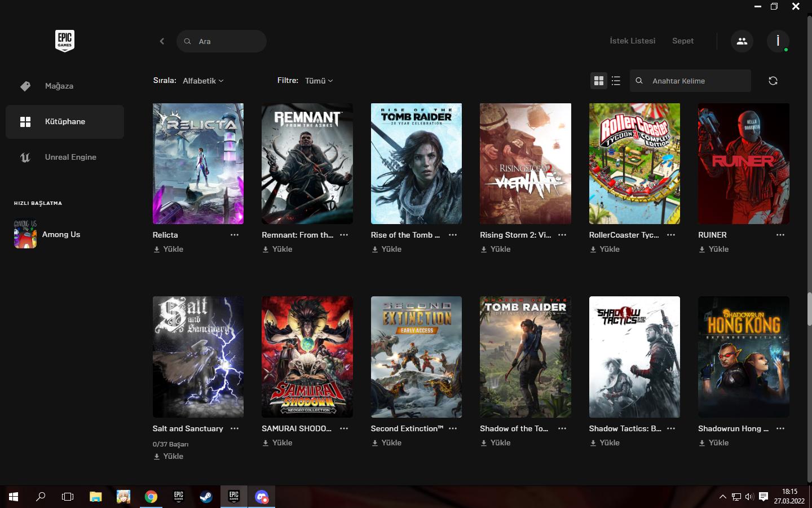Open the Windows Start menu
This screenshot has width=812, height=508.
(x=14, y=497)
